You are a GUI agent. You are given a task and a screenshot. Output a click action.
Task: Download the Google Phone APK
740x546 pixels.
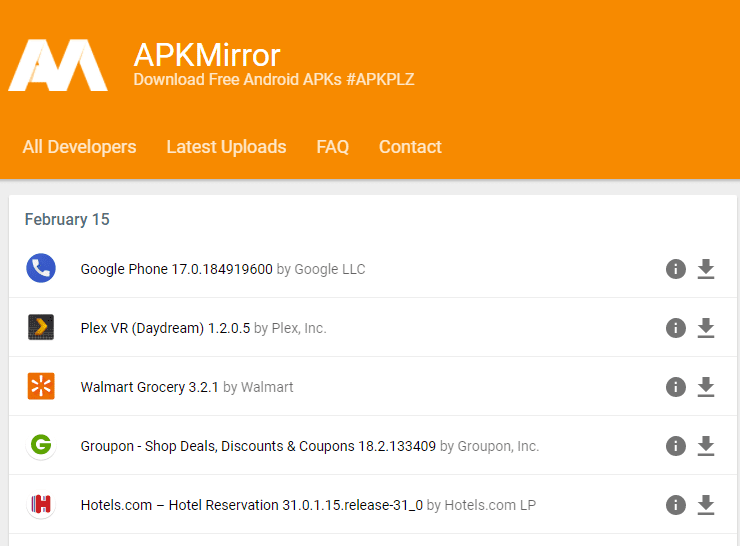(x=706, y=269)
